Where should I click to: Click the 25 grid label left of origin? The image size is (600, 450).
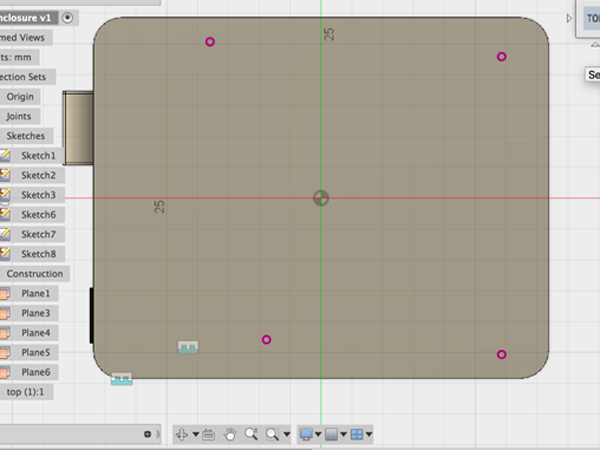pos(159,207)
